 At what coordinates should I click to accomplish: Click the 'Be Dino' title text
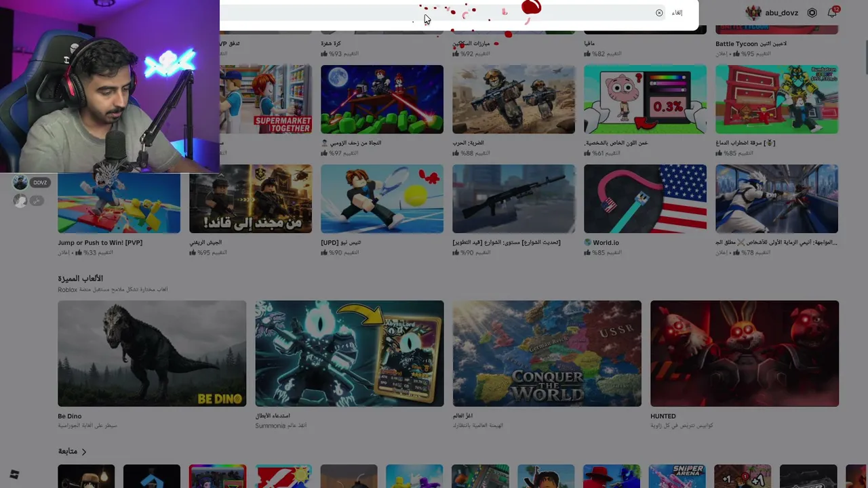(69, 416)
